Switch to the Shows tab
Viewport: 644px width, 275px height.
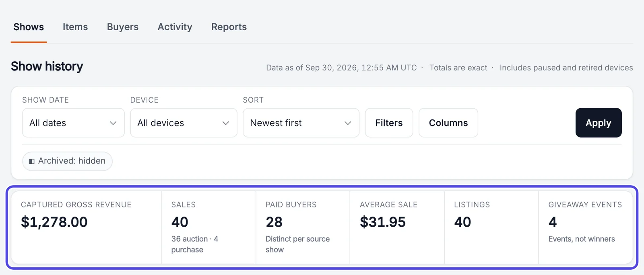point(29,27)
